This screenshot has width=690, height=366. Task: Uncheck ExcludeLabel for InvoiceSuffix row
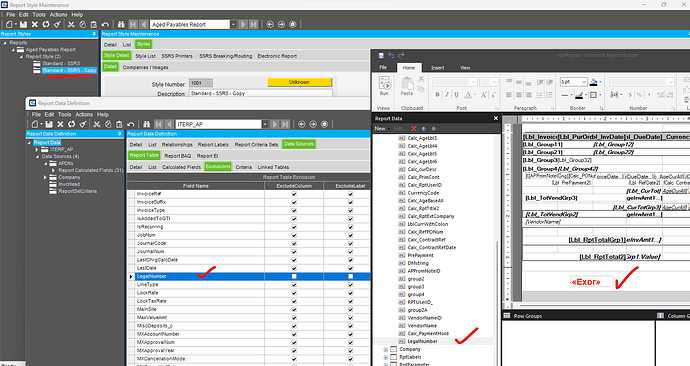point(350,202)
